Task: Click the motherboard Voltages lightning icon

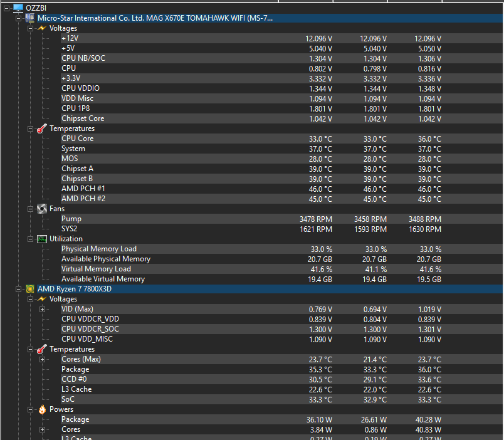Action: click(42, 28)
